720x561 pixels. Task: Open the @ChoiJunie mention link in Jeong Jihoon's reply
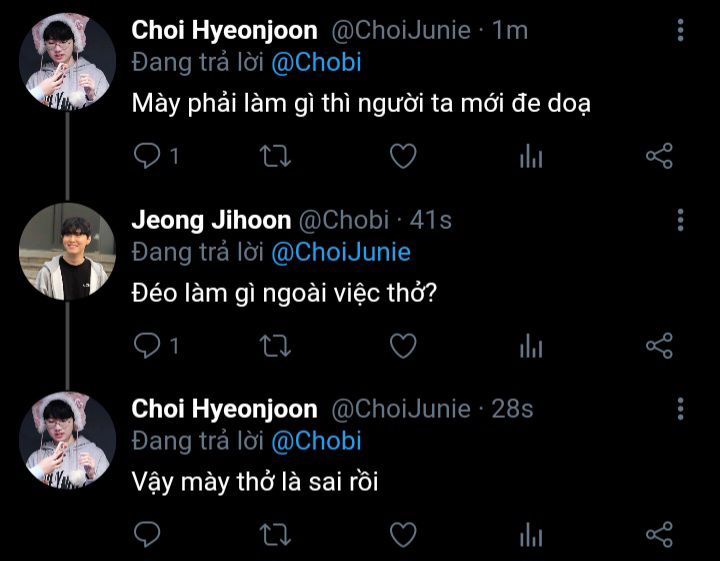pyautogui.click(x=341, y=252)
